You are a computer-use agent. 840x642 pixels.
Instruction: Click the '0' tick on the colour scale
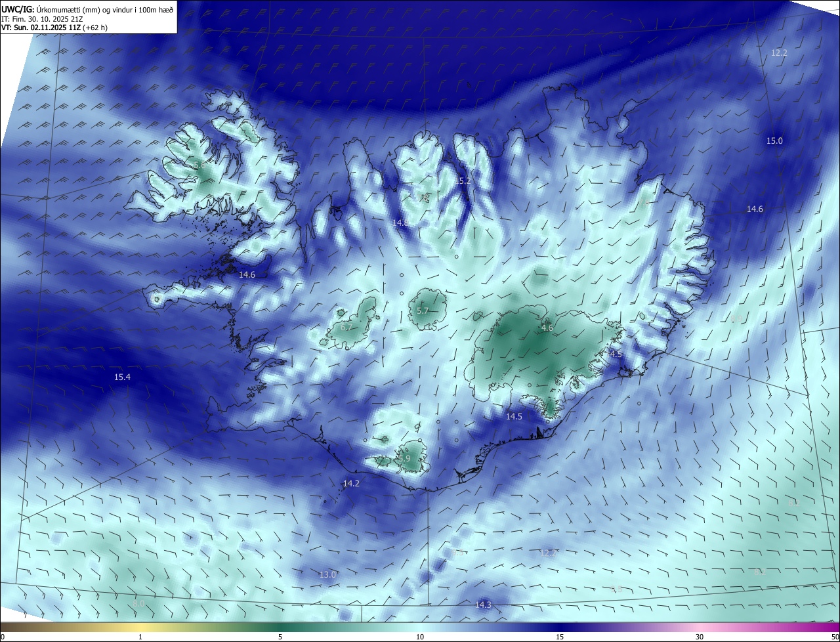click(2, 637)
